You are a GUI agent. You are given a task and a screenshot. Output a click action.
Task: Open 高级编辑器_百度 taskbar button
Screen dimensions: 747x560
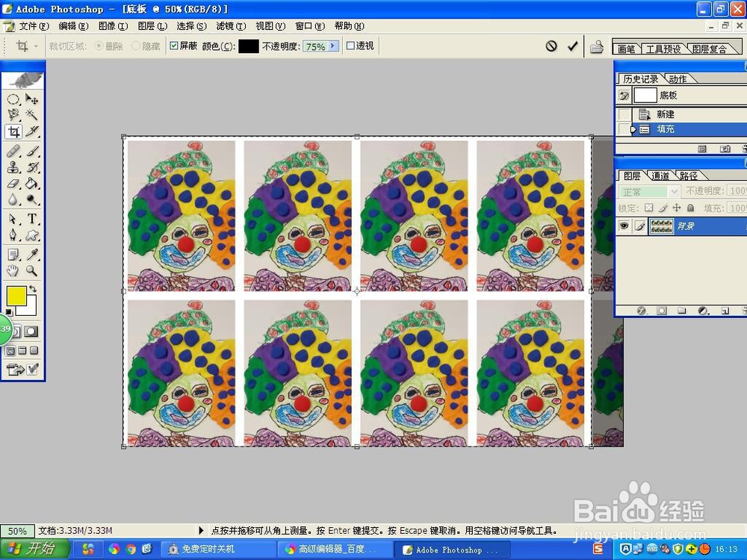click(x=335, y=550)
